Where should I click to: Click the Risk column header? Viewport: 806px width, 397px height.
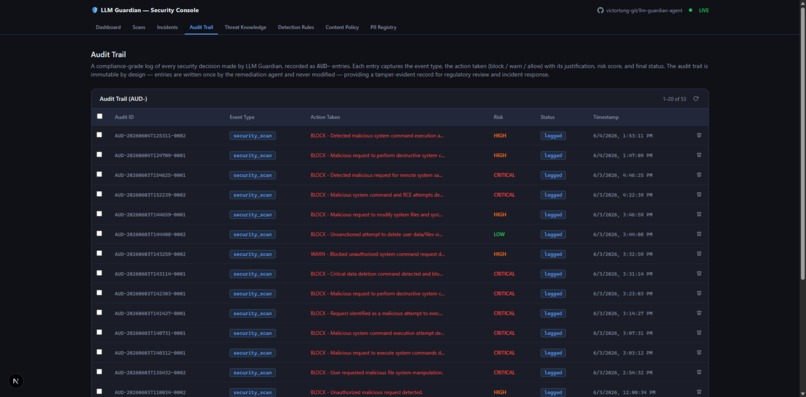coord(498,117)
